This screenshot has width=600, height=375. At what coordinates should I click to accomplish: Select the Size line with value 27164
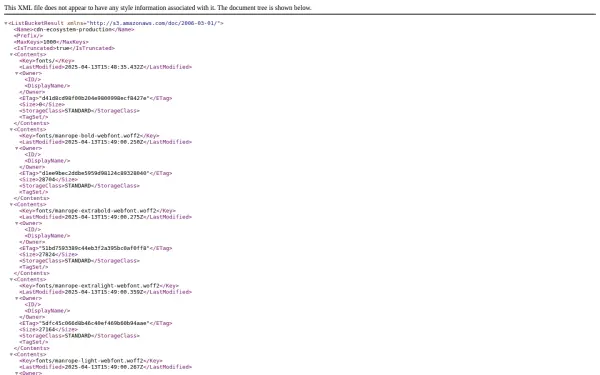[49, 329]
